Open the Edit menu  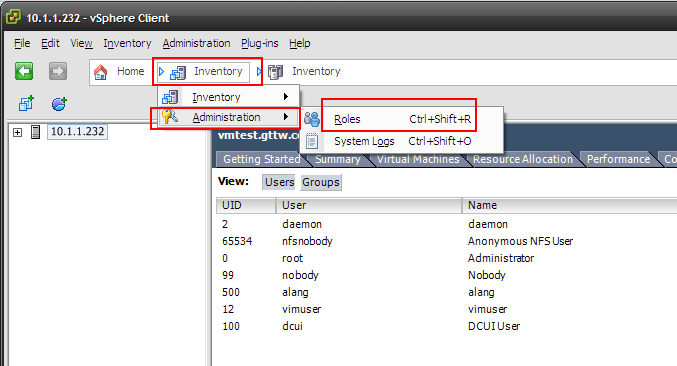[x=50, y=43]
